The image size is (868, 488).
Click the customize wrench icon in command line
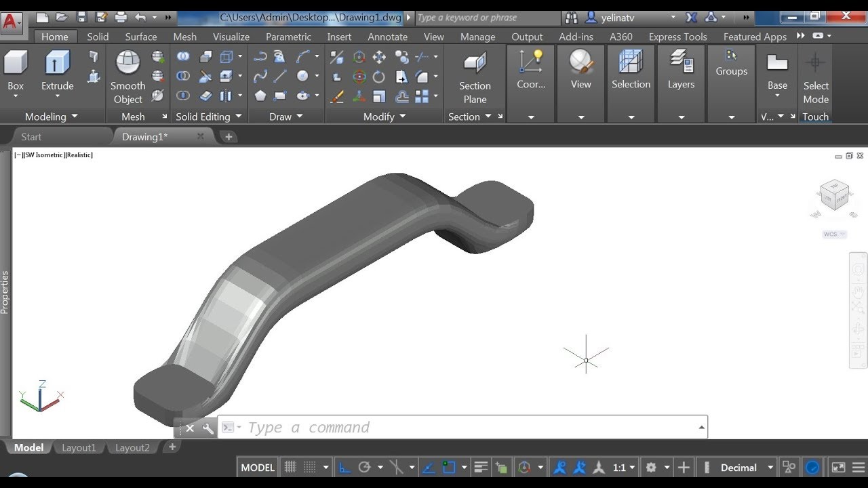coord(208,428)
